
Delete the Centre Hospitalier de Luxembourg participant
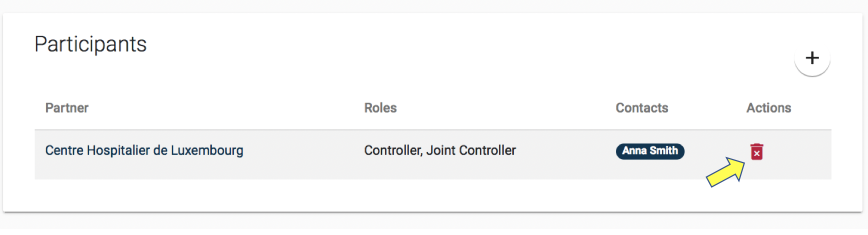[756, 151]
